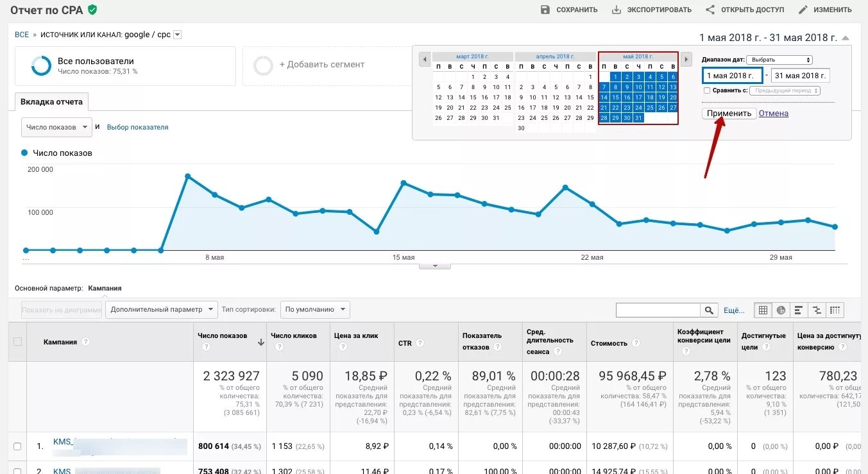Tick the checkbox for row 2
The image size is (868, 474).
pyautogui.click(x=17, y=471)
